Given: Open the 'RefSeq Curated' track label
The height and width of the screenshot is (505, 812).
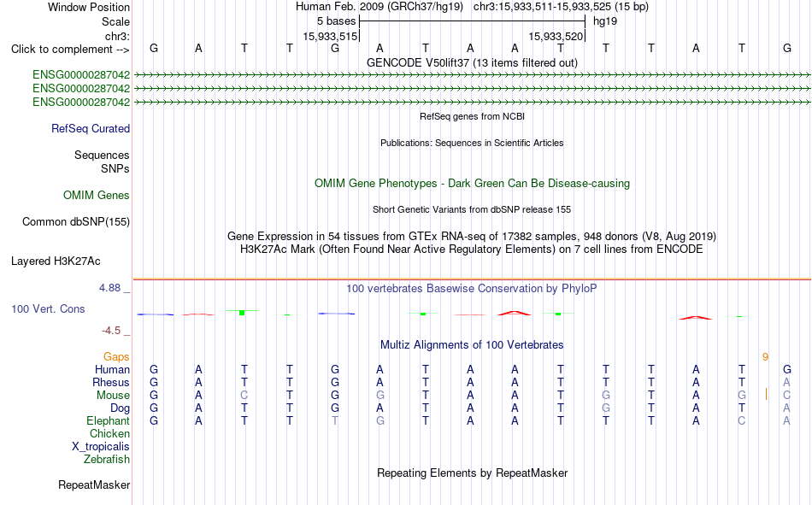Looking at the screenshot, I should tap(90, 128).
